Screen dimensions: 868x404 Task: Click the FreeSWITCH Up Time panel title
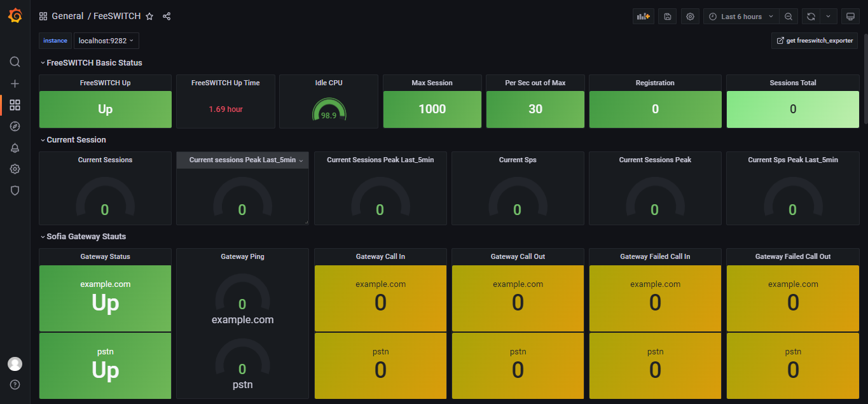(226, 83)
